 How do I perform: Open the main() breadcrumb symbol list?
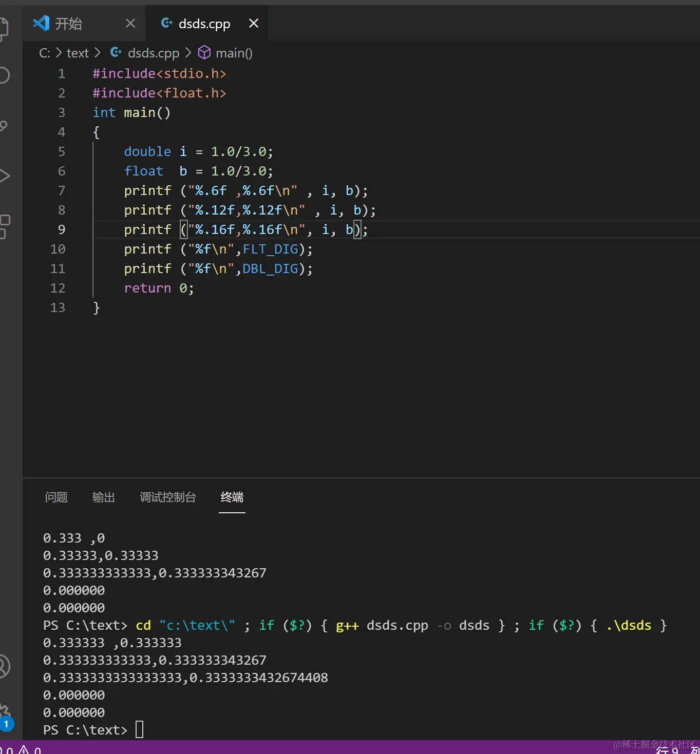tap(234, 53)
